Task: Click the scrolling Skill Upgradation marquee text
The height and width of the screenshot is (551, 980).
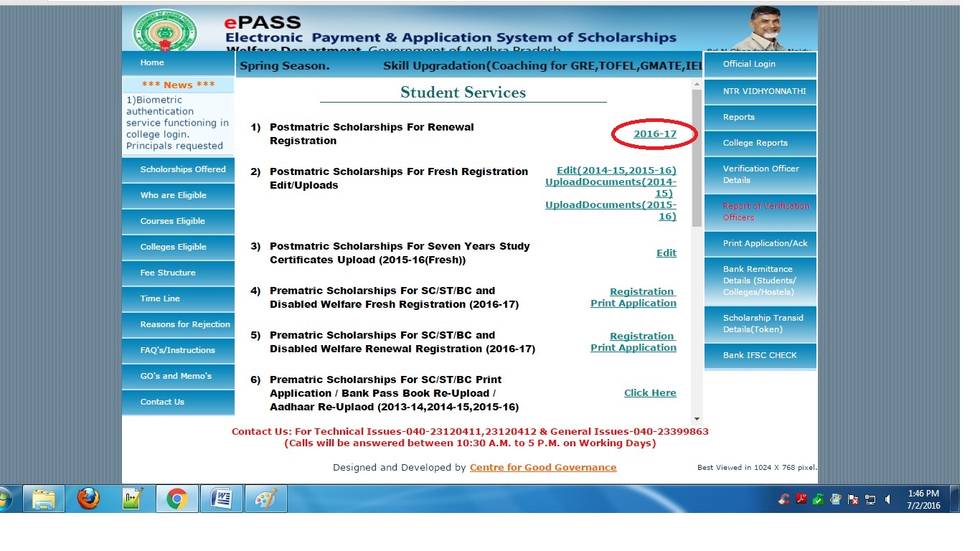Action: point(542,66)
